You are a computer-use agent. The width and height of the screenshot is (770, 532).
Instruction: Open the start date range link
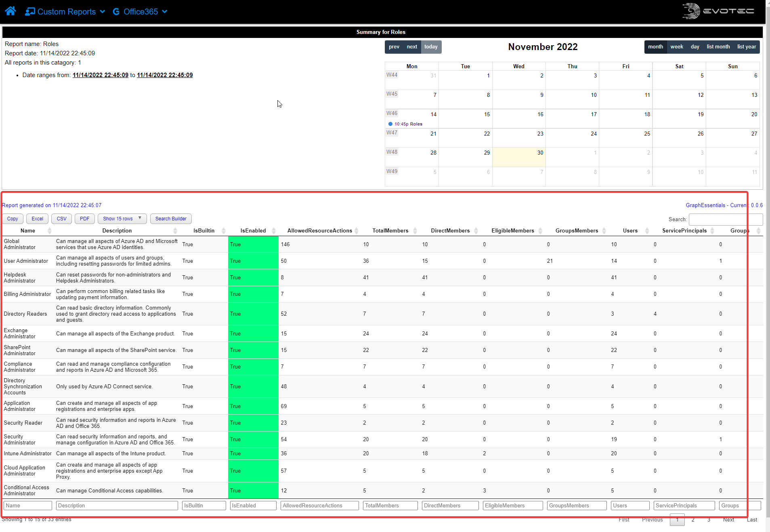101,75
